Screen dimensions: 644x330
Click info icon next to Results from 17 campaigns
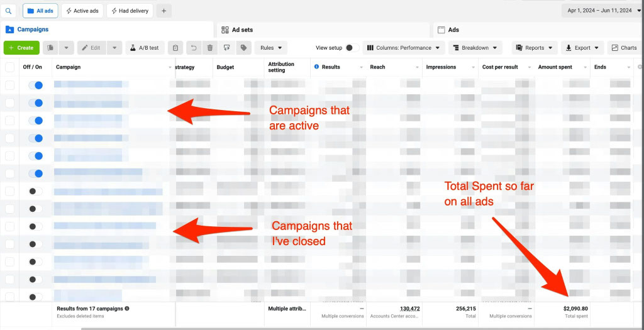(127, 308)
